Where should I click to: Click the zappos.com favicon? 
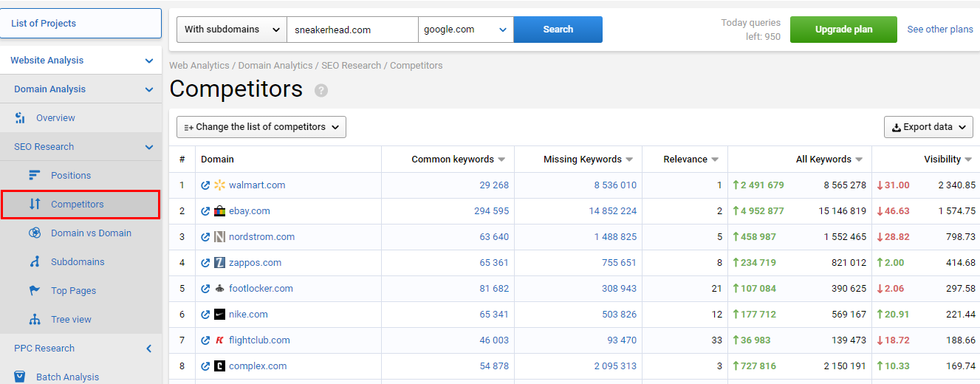[219, 263]
